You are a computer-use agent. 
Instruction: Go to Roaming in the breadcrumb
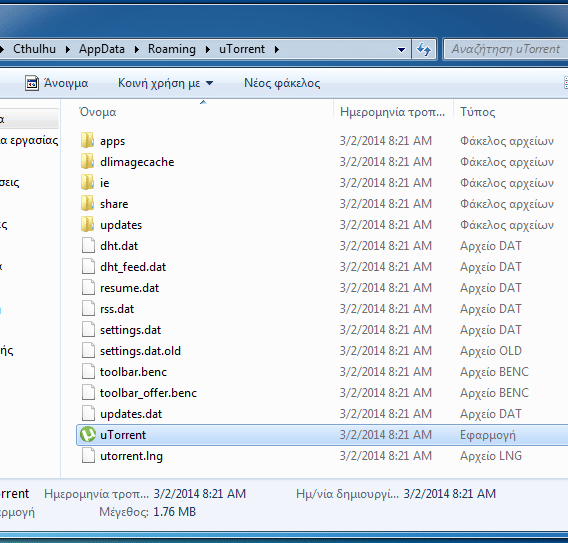click(x=172, y=49)
